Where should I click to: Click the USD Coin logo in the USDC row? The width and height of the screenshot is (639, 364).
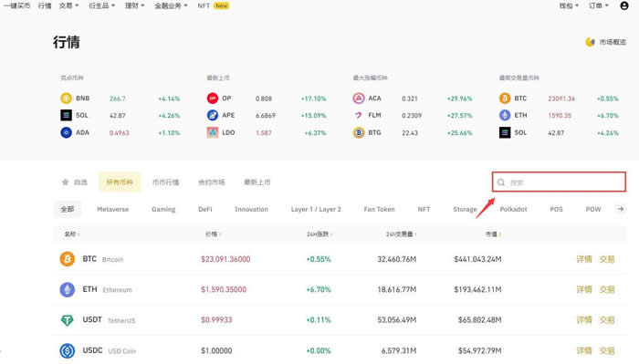[x=68, y=350]
